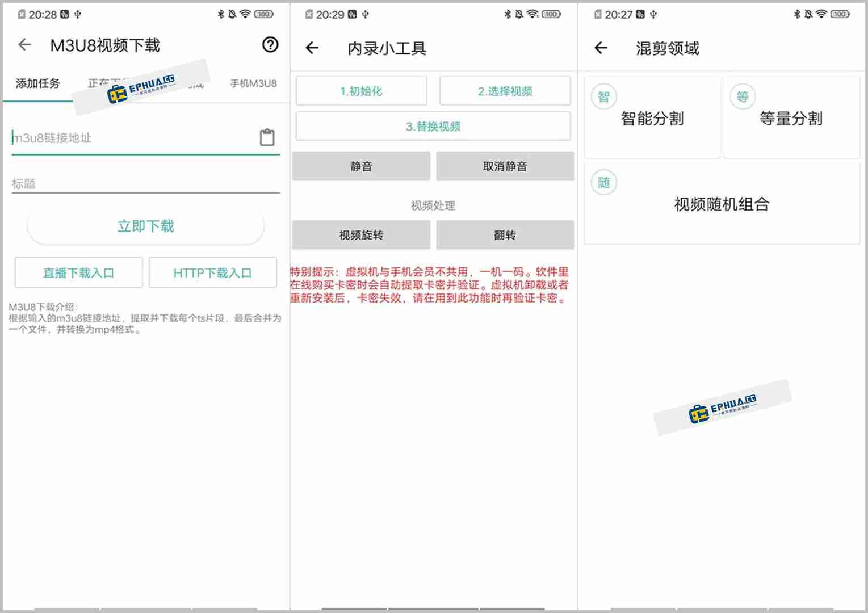Switch to the 添加任务 tab

(x=37, y=83)
